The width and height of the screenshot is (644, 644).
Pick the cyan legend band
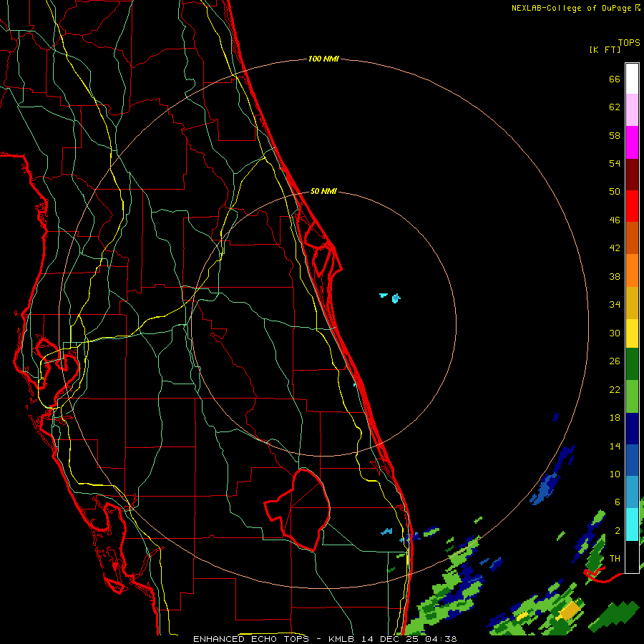[x=632, y=525]
